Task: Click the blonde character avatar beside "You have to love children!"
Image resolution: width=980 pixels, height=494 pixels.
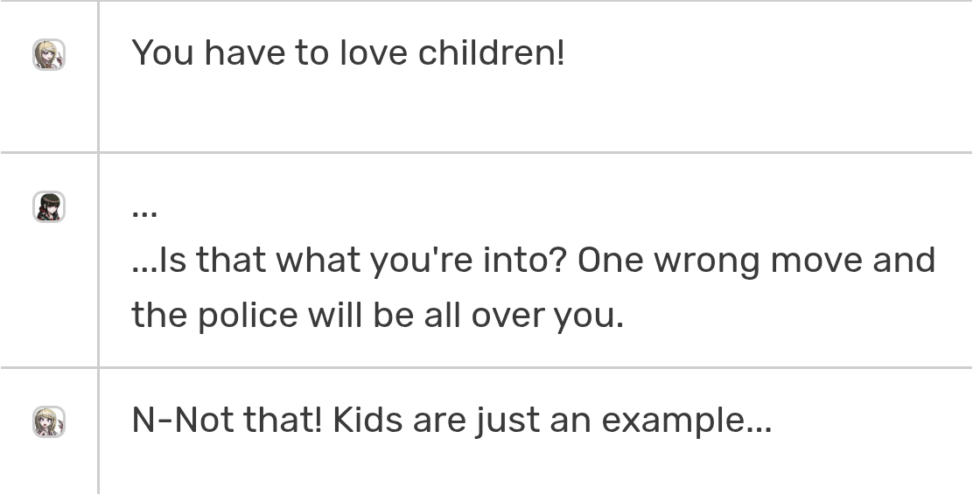Action: (x=49, y=54)
